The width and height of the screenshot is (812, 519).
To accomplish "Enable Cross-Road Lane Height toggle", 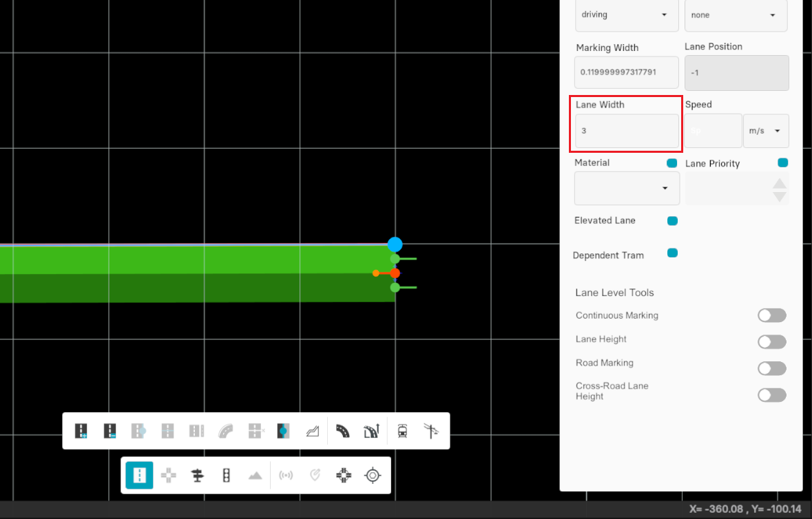I will (x=771, y=395).
